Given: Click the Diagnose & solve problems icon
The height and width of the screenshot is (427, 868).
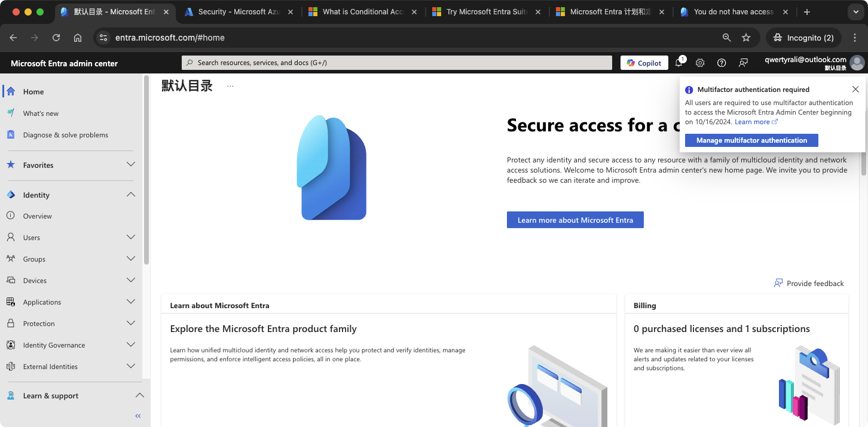Looking at the screenshot, I should 11,134.
